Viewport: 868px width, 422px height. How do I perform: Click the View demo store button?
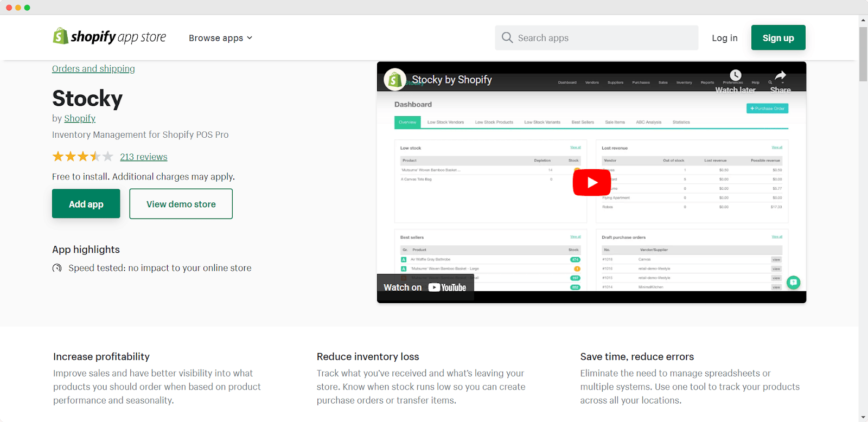point(181,204)
